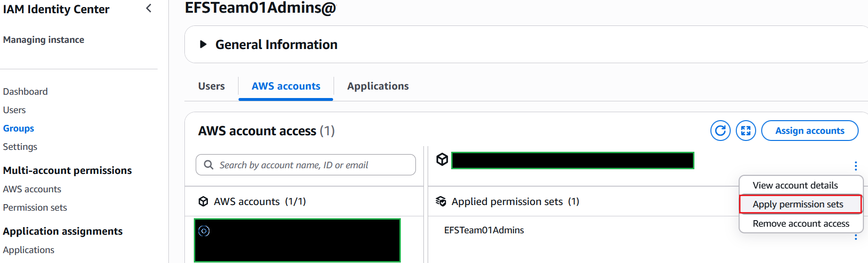This screenshot has height=263, width=868.
Task: Click the Applied permission sets icon
Action: tap(441, 201)
